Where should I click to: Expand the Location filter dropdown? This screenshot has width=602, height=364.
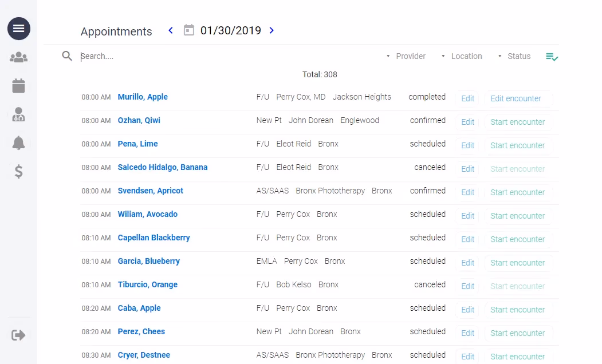462,56
